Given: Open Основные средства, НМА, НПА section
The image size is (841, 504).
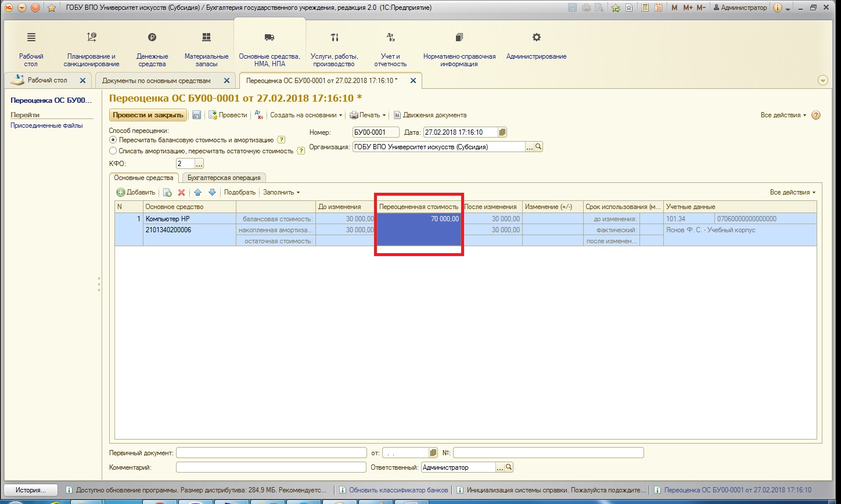Looking at the screenshot, I should pyautogui.click(x=269, y=49).
